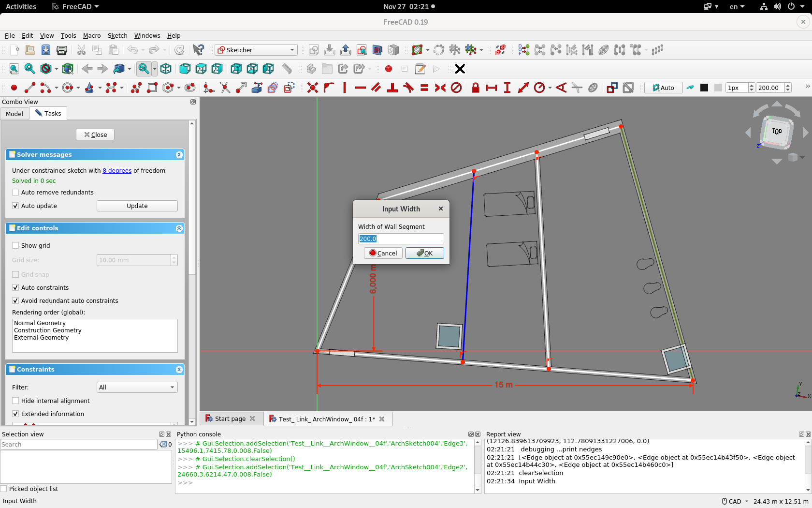
Task: Switch to the Model tab
Action: point(14,113)
